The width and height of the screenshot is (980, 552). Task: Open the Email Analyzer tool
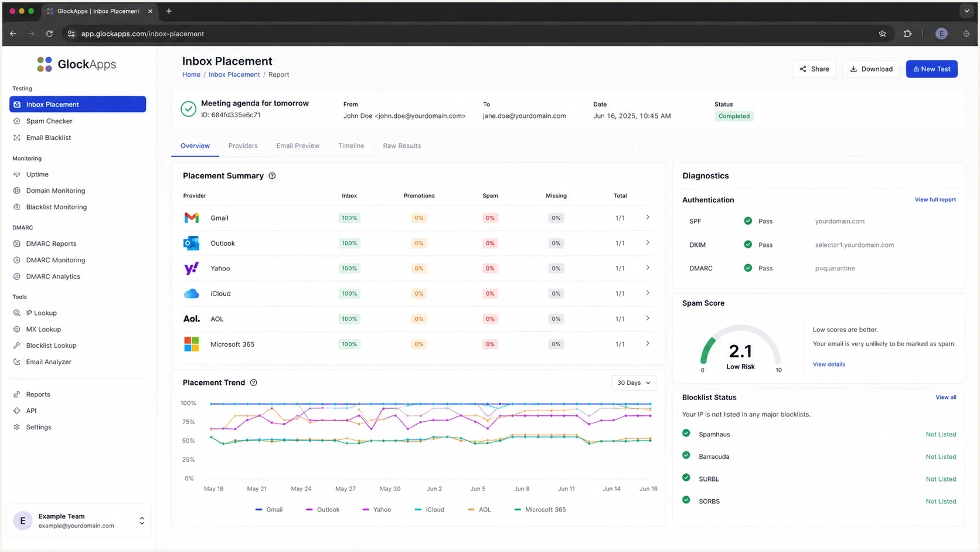pos(49,362)
